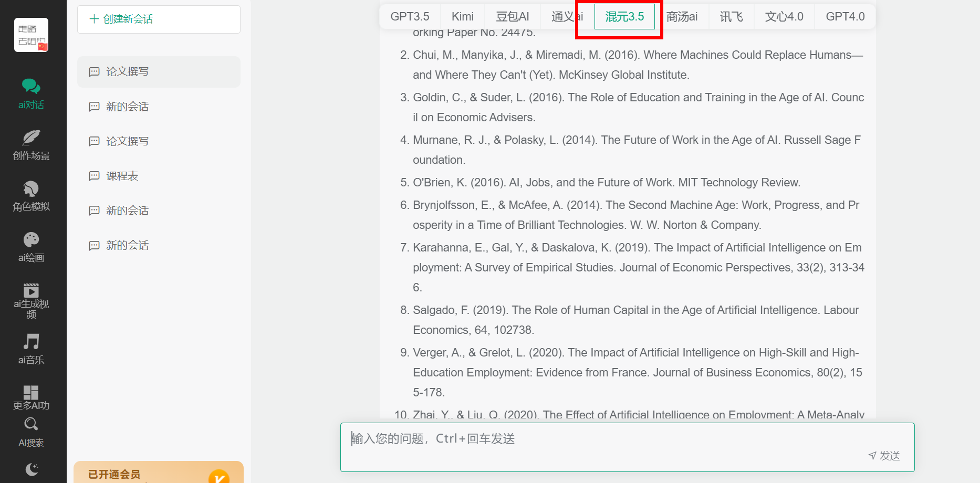Select the 角色模拟 role simulation icon

[31, 189]
